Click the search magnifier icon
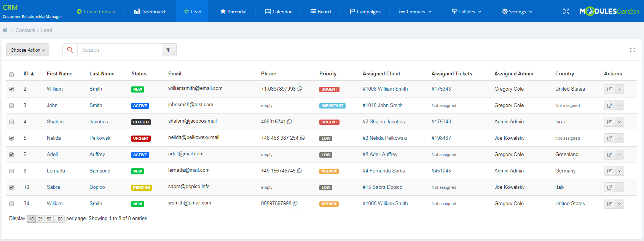Image resolution: width=644 pixels, height=241 pixels. pyautogui.click(x=70, y=50)
